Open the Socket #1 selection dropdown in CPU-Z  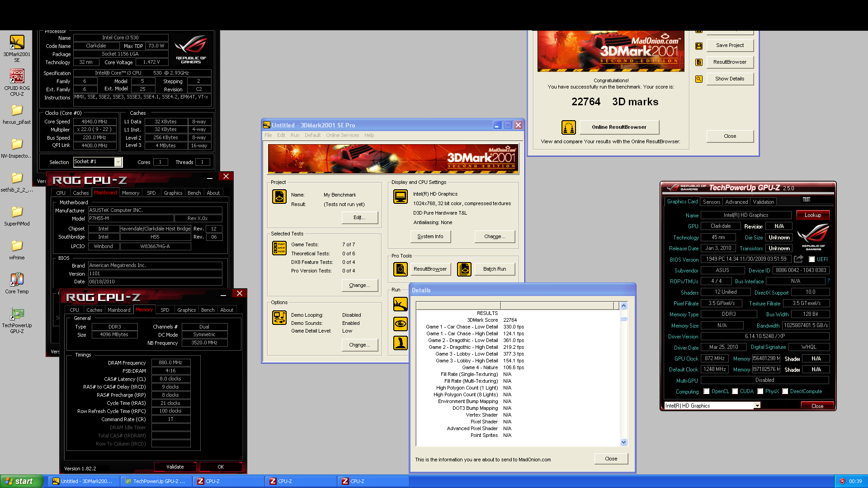click(118, 162)
